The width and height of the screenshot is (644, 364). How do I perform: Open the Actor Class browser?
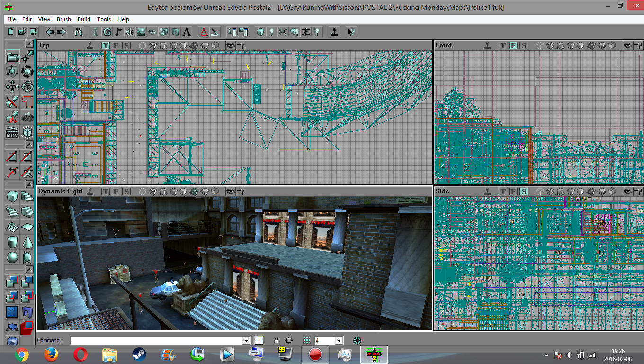(x=95, y=32)
